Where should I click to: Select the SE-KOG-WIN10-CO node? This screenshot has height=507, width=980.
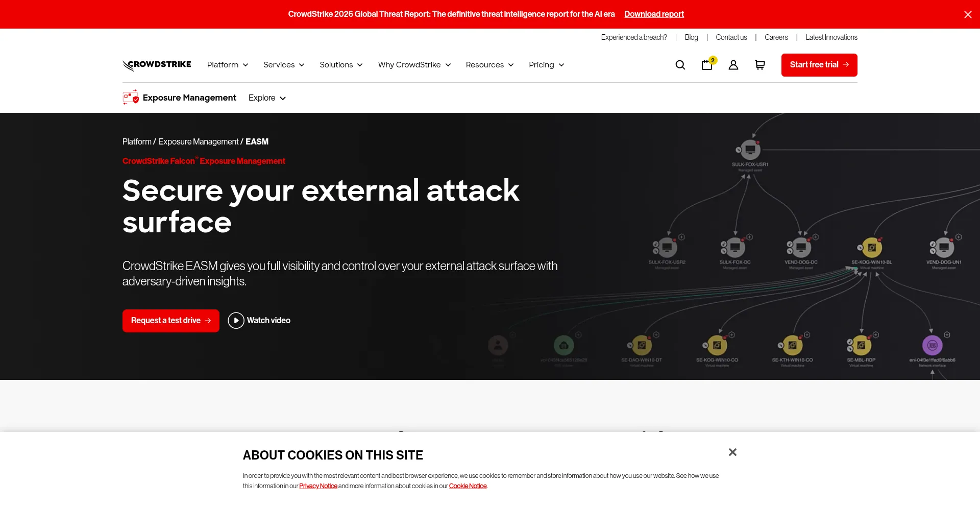click(717, 345)
